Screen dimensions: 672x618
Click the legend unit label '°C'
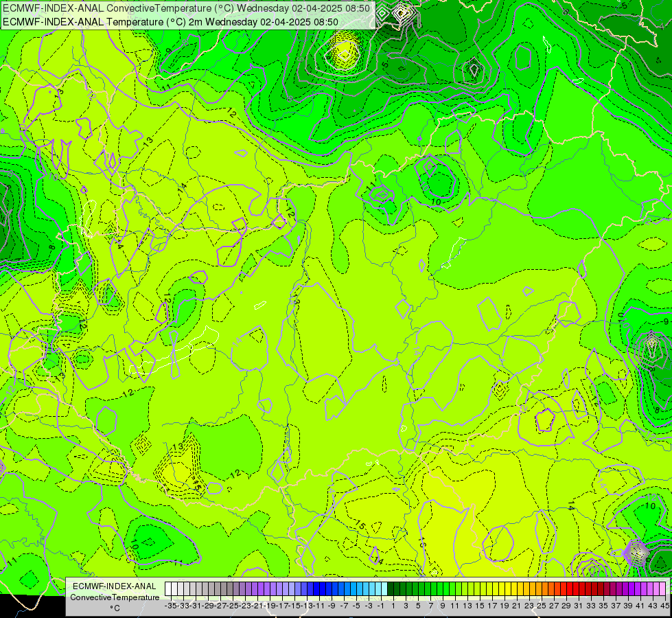115,608
